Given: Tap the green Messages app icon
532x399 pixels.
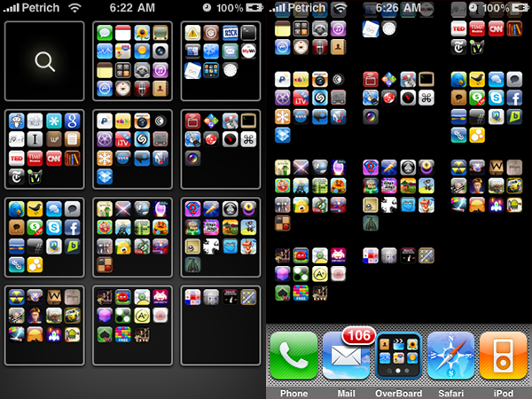Looking at the screenshot, I should (105, 33).
